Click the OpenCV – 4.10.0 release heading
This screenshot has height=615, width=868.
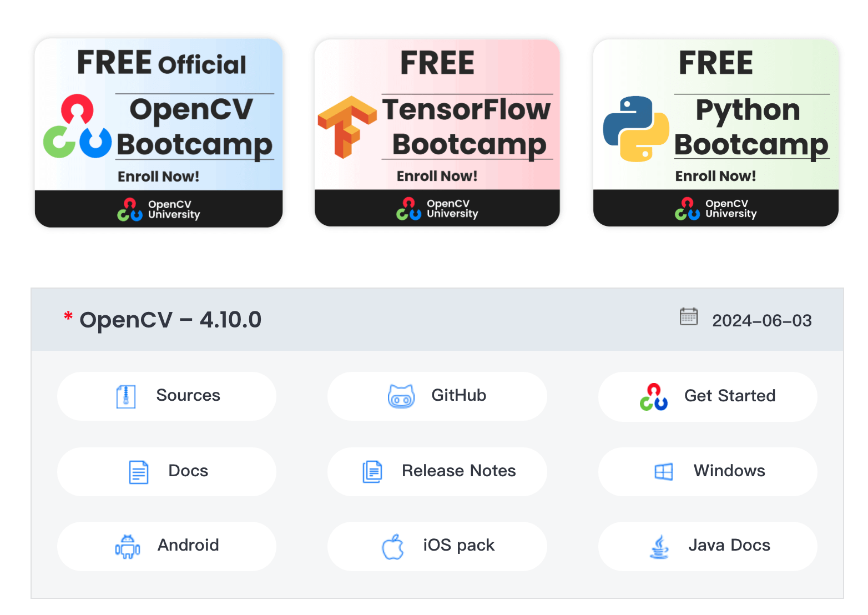pos(170,320)
